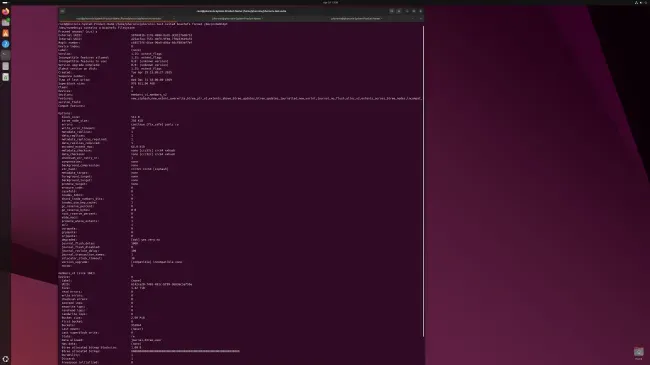Switch to the second terminal tab
This screenshot has height=365, width=650.
coord(236,19)
